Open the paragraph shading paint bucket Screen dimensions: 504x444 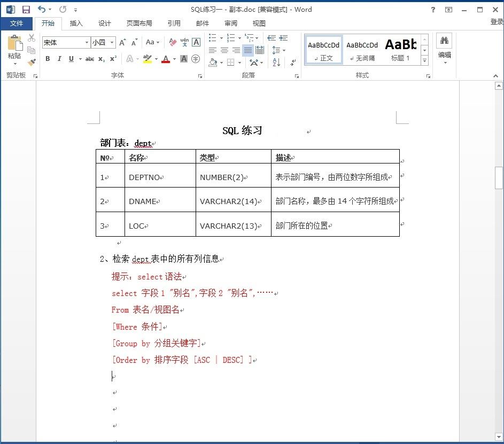(213, 62)
